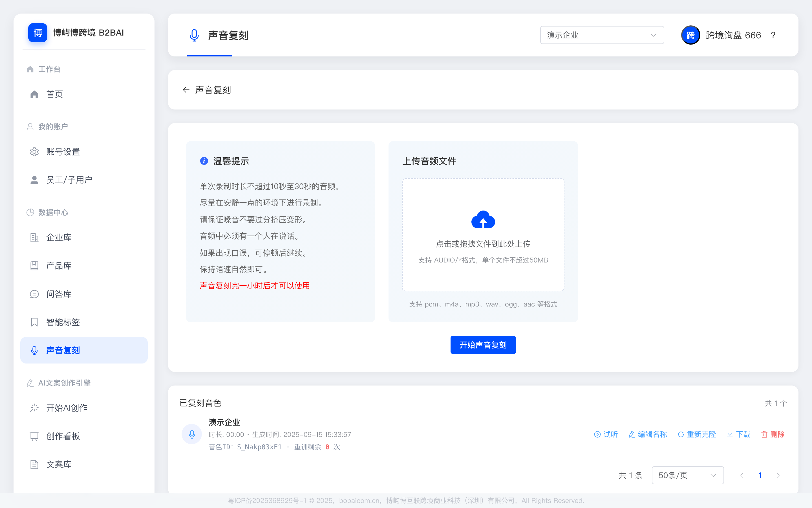Click the building icon beside 企业库
The image size is (812, 508).
pyautogui.click(x=34, y=238)
